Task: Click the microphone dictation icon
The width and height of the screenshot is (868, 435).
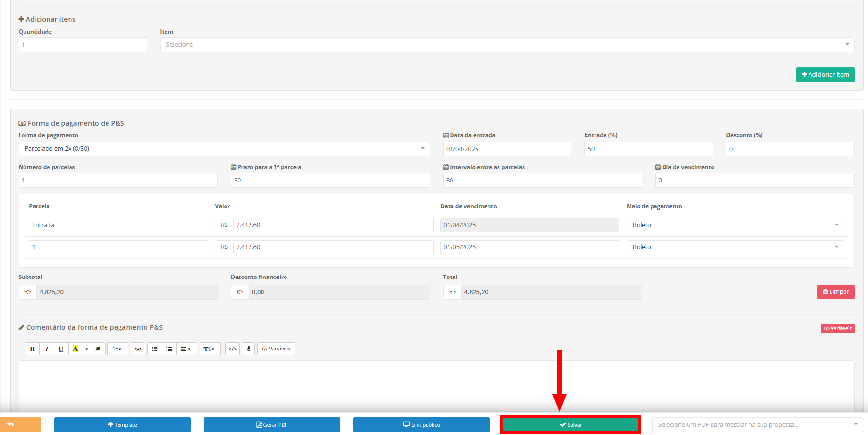Action: (x=248, y=349)
